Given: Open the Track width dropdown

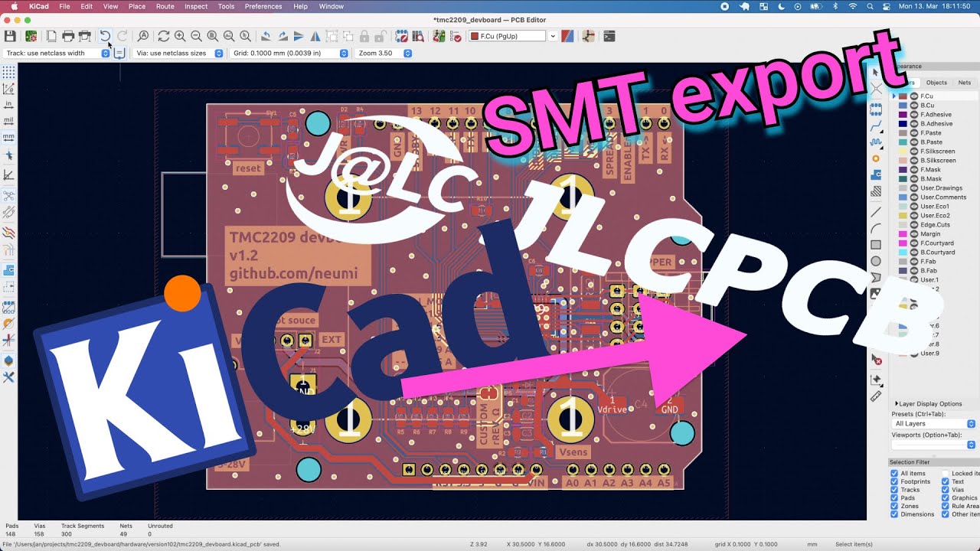Looking at the screenshot, I should pos(57,54).
